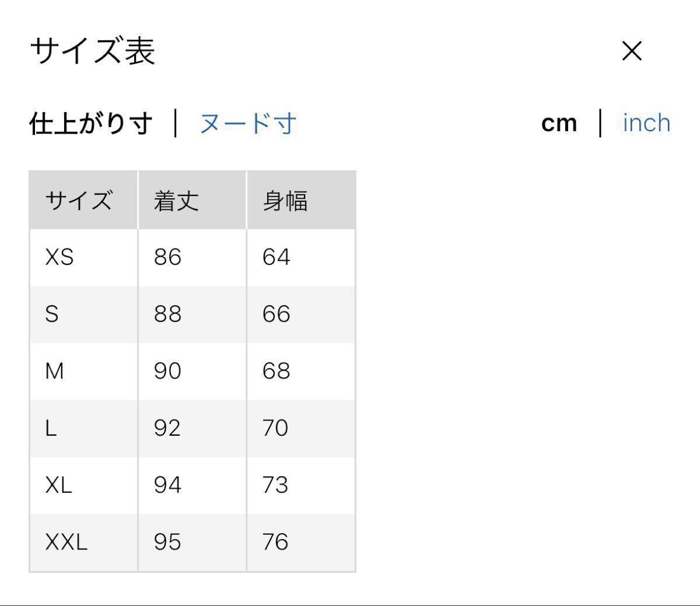Close the size chart dialog

(632, 51)
